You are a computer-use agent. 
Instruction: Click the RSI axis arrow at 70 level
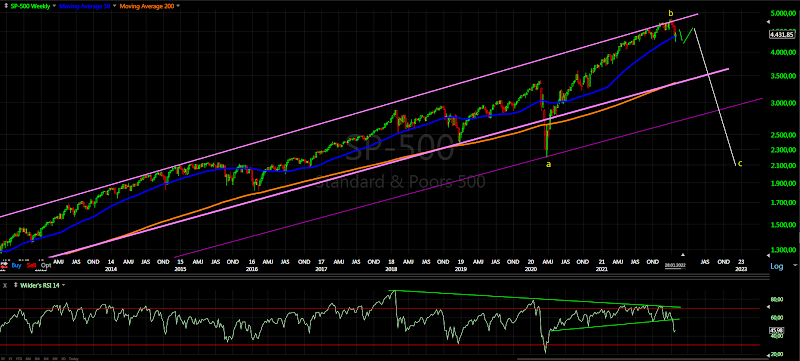[x=768, y=307]
